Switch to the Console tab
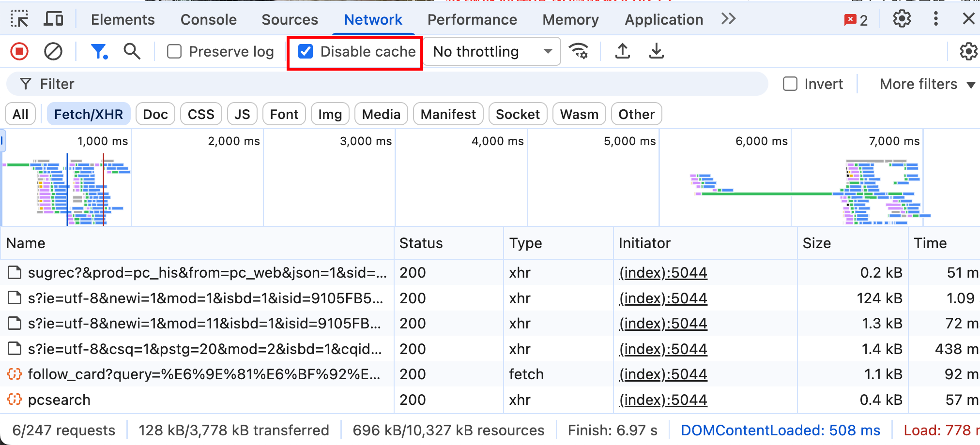The width and height of the screenshot is (980, 445). click(x=208, y=19)
